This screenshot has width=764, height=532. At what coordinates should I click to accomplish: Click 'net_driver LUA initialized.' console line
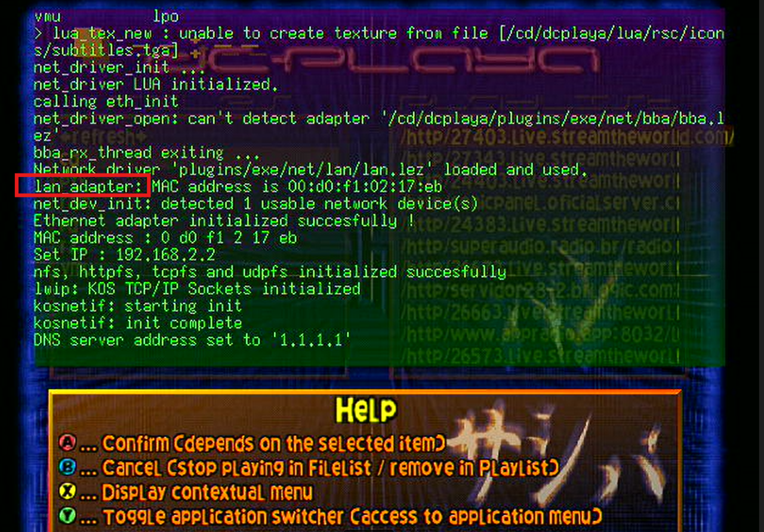coord(156,84)
